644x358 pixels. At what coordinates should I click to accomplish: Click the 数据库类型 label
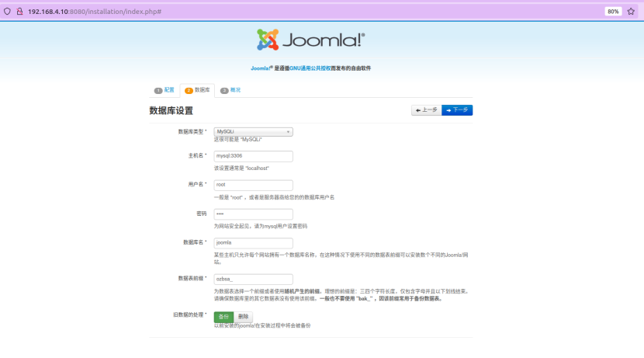[x=192, y=131]
